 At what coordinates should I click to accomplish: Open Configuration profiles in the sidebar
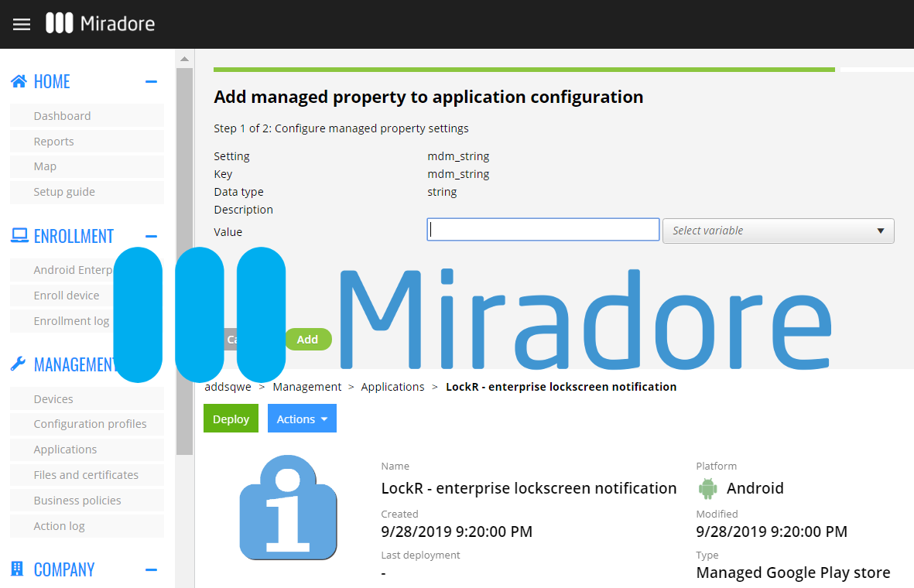click(x=87, y=424)
